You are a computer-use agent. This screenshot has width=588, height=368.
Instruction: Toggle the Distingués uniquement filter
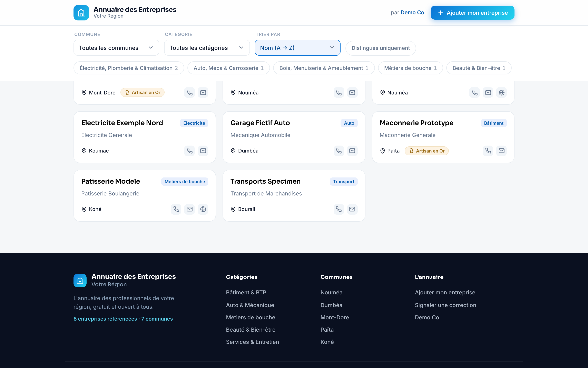[381, 48]
